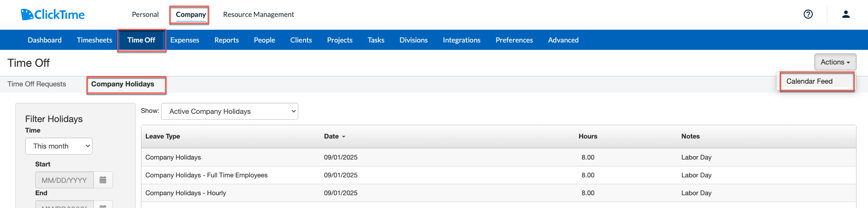The image size is (868, 208).
Task: Open the Reports tab
Action: point(226,40)
